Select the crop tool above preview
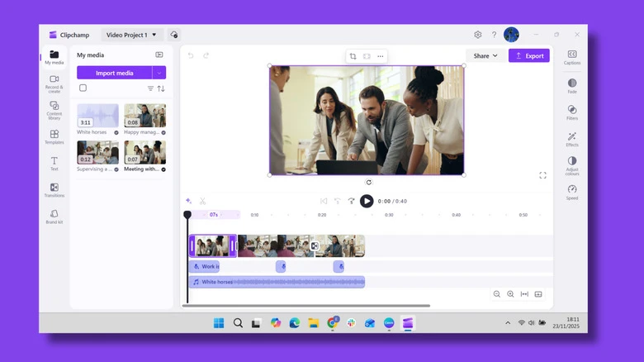 click(x=353, y=56)
